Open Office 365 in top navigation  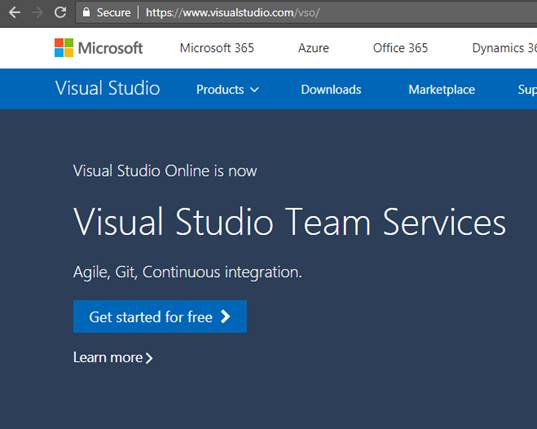(400, 48)
